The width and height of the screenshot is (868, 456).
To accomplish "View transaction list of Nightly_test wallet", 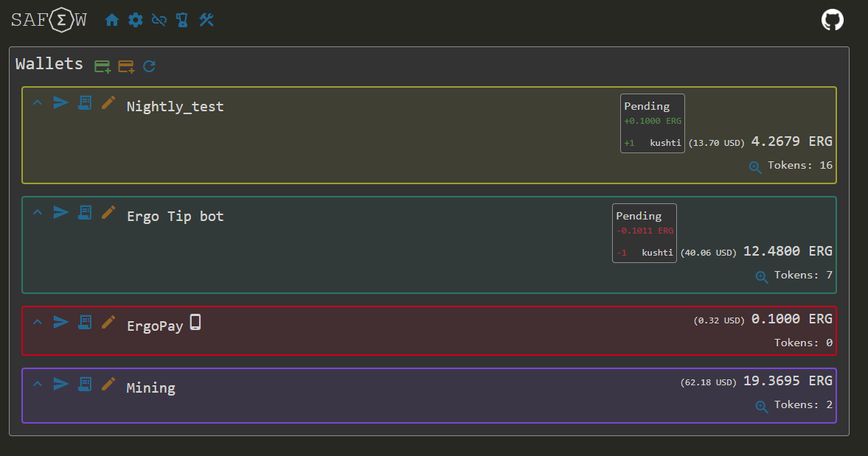I will pyautogui.click(x=85, y=103).
